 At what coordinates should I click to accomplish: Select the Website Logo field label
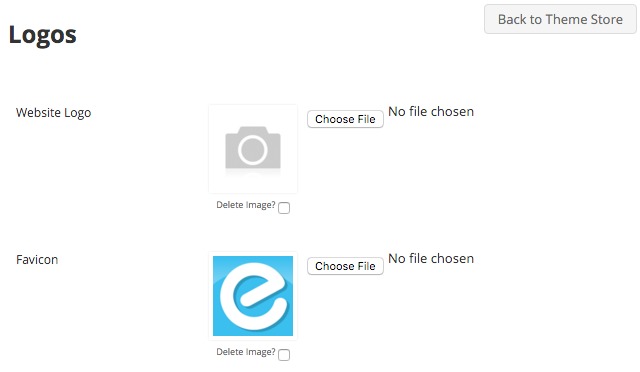[x=53, y=113]
